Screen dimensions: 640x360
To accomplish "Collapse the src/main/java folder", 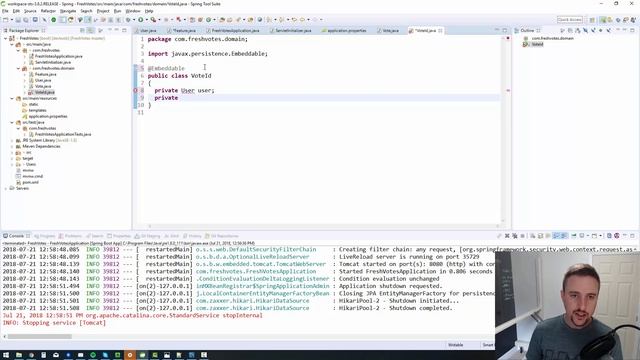I will 12,44.
